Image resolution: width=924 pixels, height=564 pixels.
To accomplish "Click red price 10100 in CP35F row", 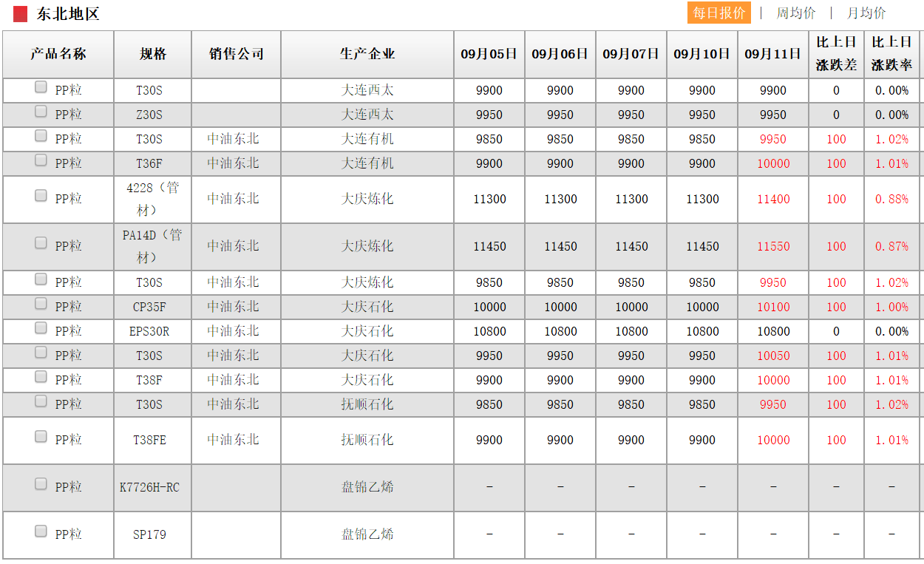I will [773, 308].
